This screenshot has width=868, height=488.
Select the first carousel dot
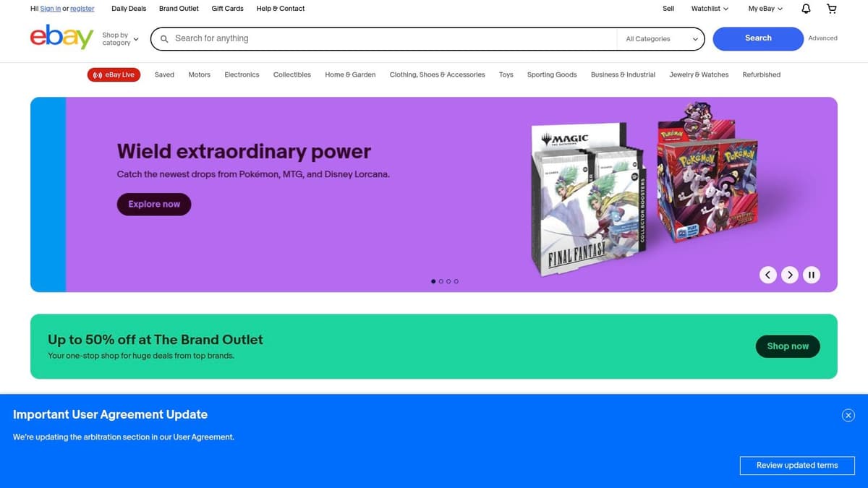pyautogui.click(x=433, y=281)
